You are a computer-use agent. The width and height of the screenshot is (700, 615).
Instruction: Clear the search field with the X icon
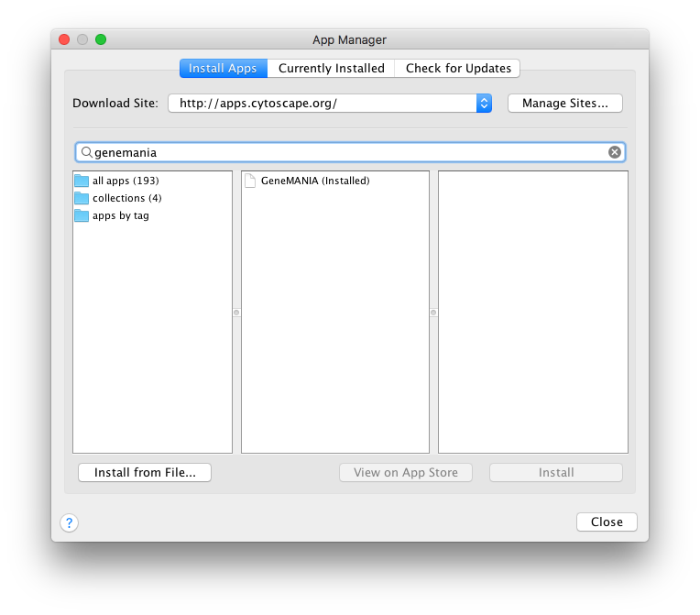[x=614, y=152]
